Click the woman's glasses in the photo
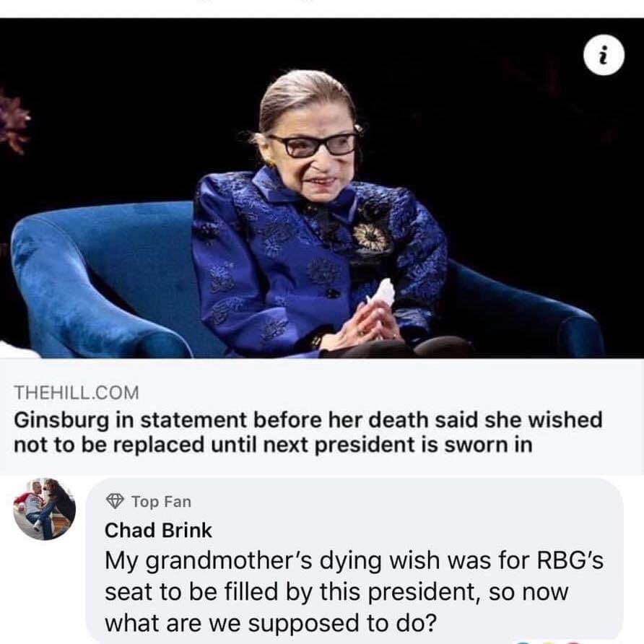This screenshot has width=644, height=644. coord(312,145)
